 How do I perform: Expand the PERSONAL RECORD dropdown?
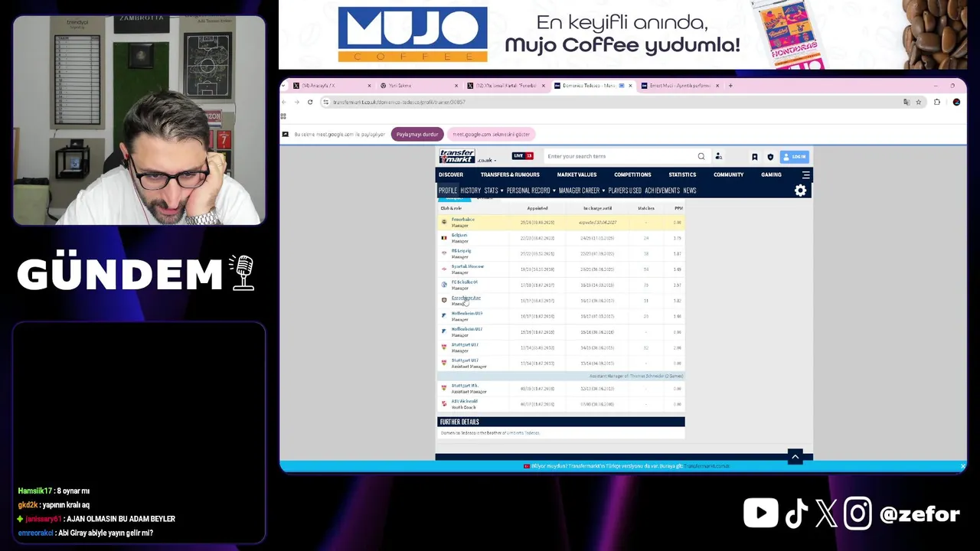531,191
